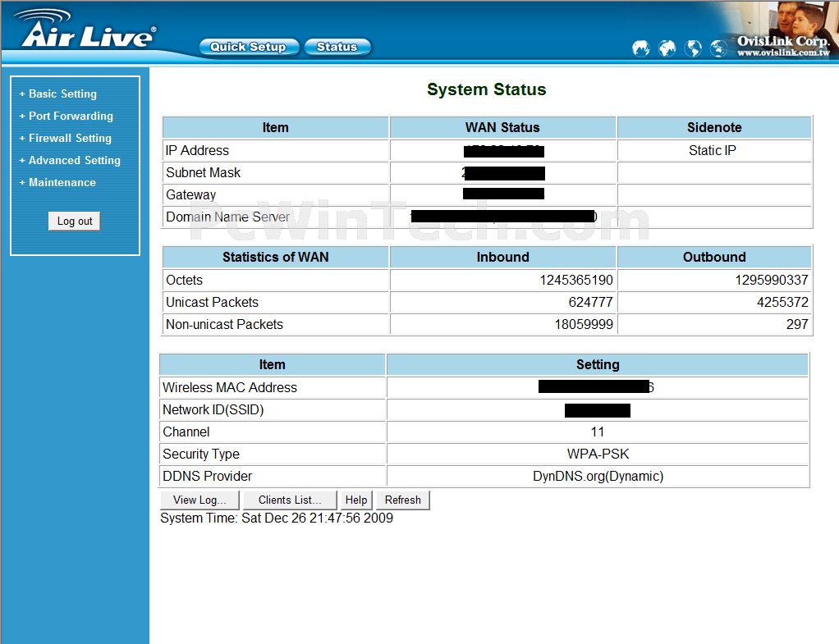Click the third globe icon in header

693,48
